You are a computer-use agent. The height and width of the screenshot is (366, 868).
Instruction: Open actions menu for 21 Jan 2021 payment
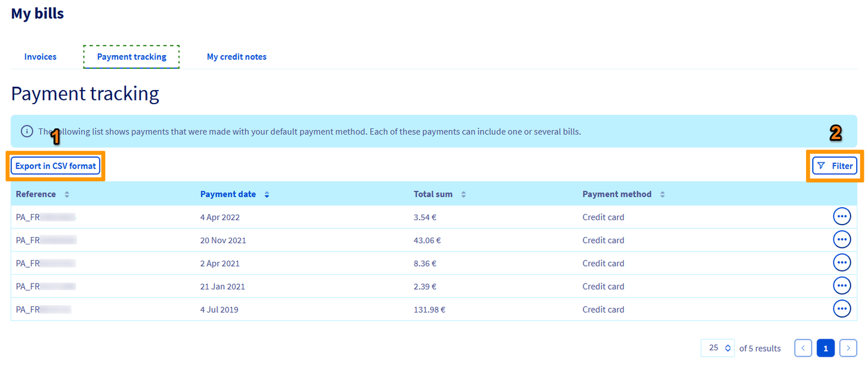pos(841,285)
